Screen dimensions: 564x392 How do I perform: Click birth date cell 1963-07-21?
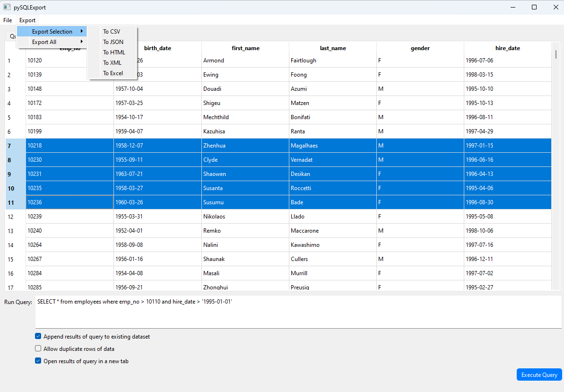pos(157,174)
